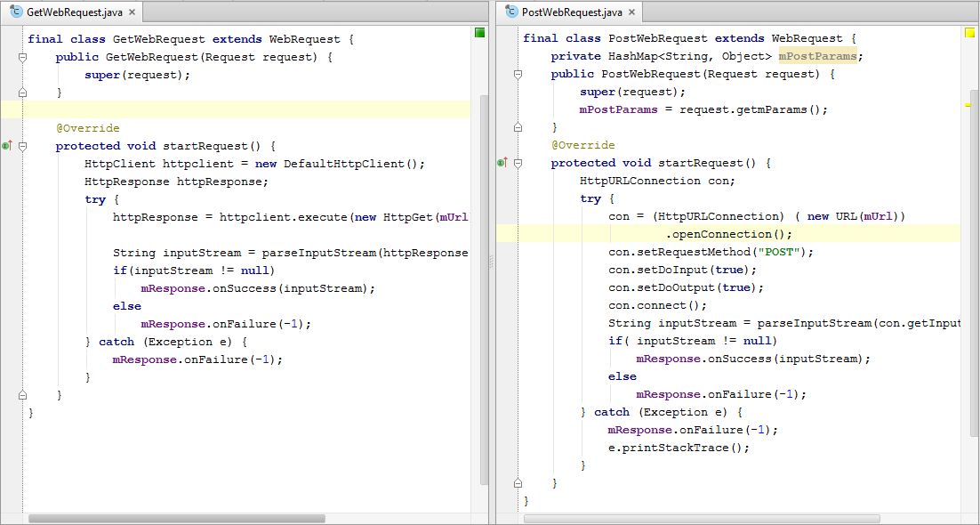Close the PostWebRequest.java tab

pyautogui.click(x=631, y=12)
